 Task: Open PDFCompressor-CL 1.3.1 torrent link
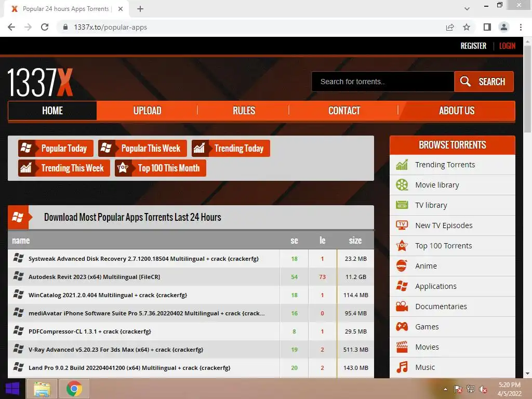click(89, 331)
